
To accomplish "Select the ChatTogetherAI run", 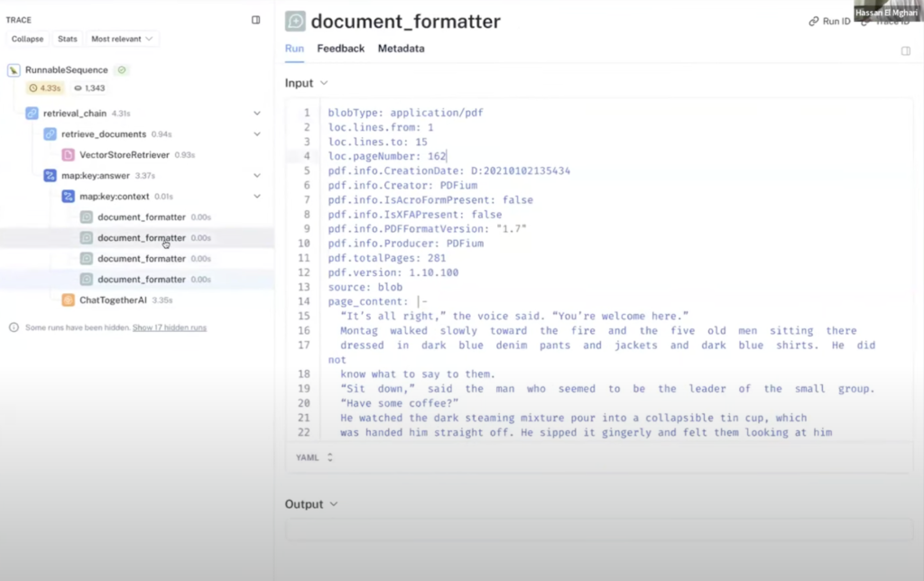I will (x=113, y=300).
